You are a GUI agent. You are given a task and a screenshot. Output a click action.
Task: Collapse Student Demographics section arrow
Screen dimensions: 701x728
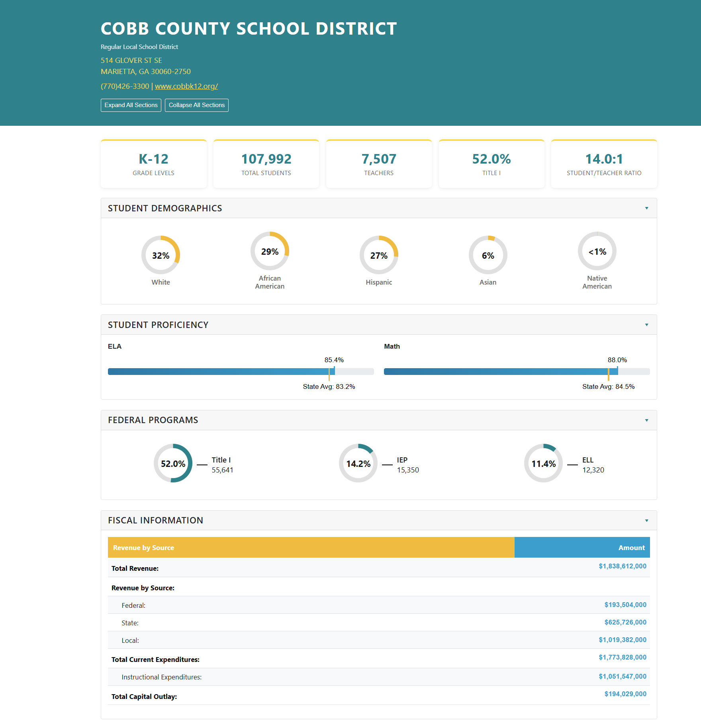(646, 208)
